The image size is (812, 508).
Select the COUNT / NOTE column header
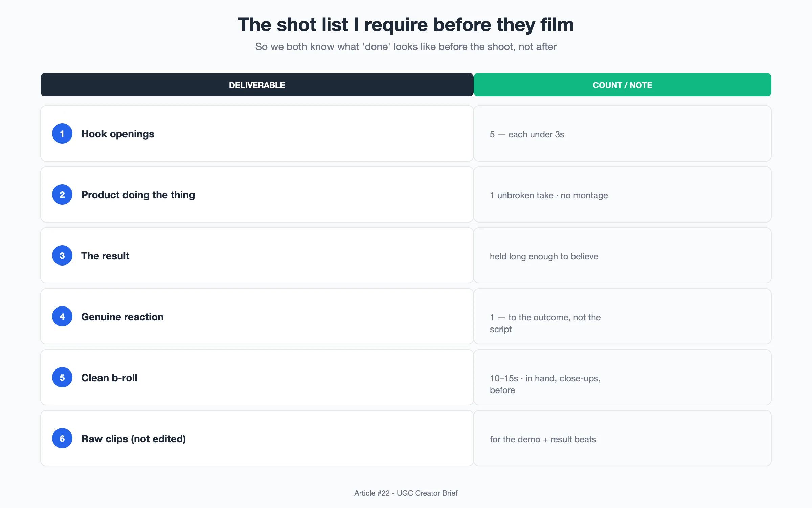(x=623, y=85)
